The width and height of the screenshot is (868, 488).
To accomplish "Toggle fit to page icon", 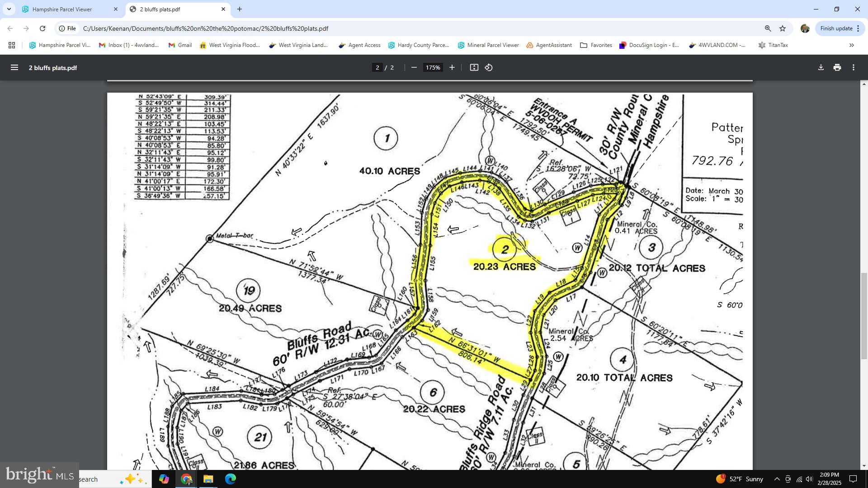I will 474,67.
